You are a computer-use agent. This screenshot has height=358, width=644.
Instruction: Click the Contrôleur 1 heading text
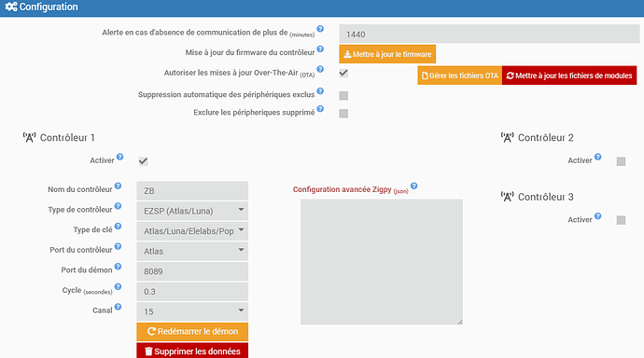(x=67, y=138)
